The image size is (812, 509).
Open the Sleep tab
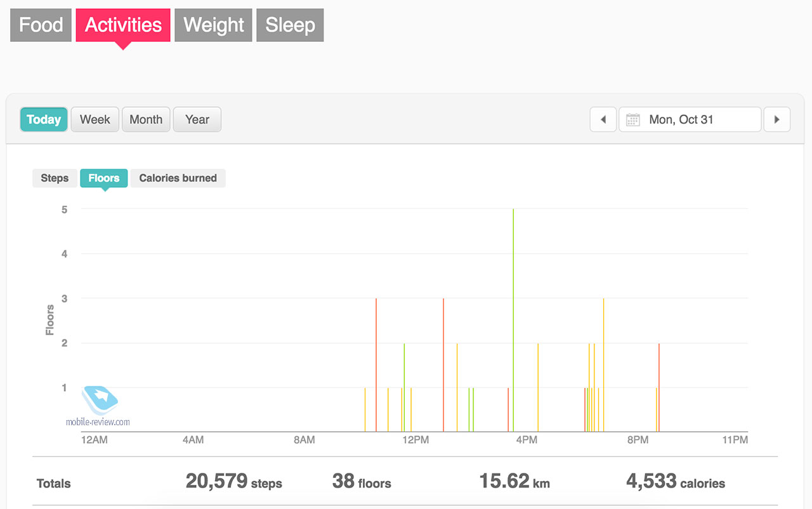[290, 25]
